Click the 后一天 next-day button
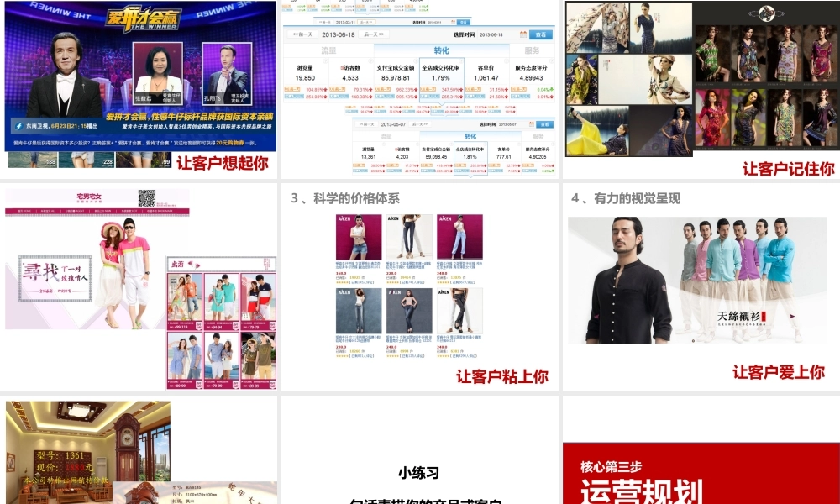This screenshot has width=840, height=504. click(x=373, y=34)
